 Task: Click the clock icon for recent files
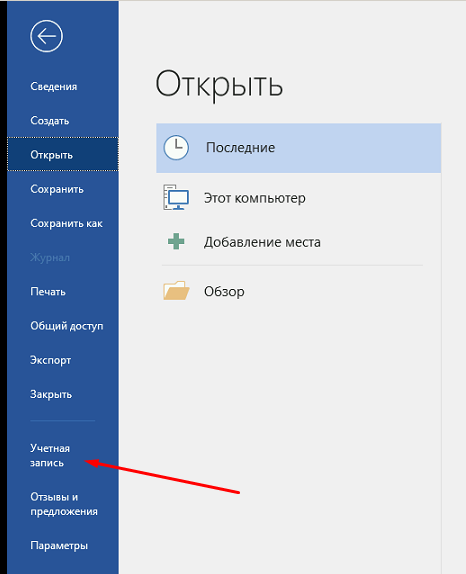point(176,148)
